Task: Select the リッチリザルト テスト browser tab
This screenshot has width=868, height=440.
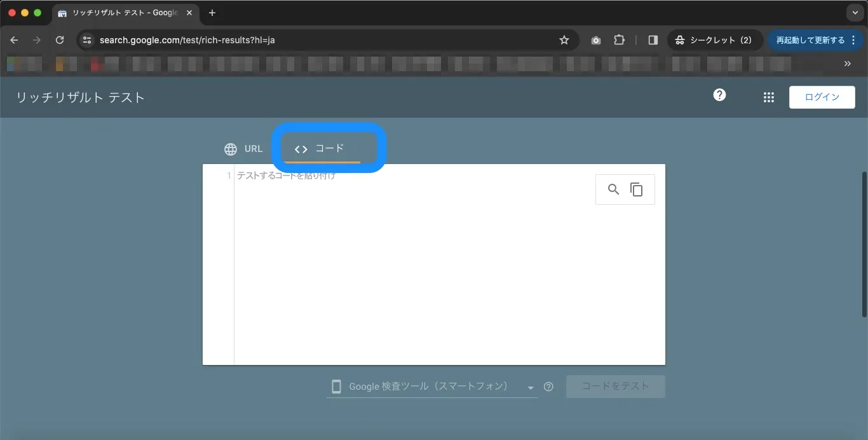Action: click(x=125, y=13)
